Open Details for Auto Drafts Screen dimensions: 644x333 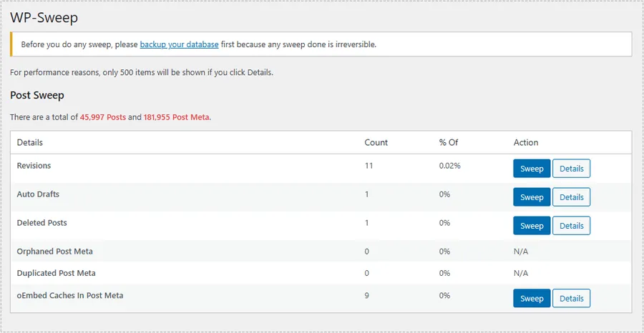point(571,197)
